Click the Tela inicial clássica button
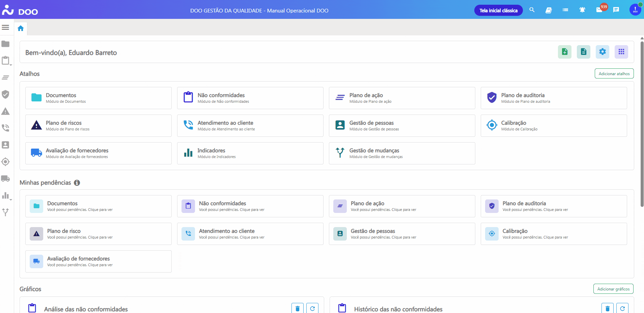Image resolution: width=644 pixels, height=313 pixels. tap(498, 10)
